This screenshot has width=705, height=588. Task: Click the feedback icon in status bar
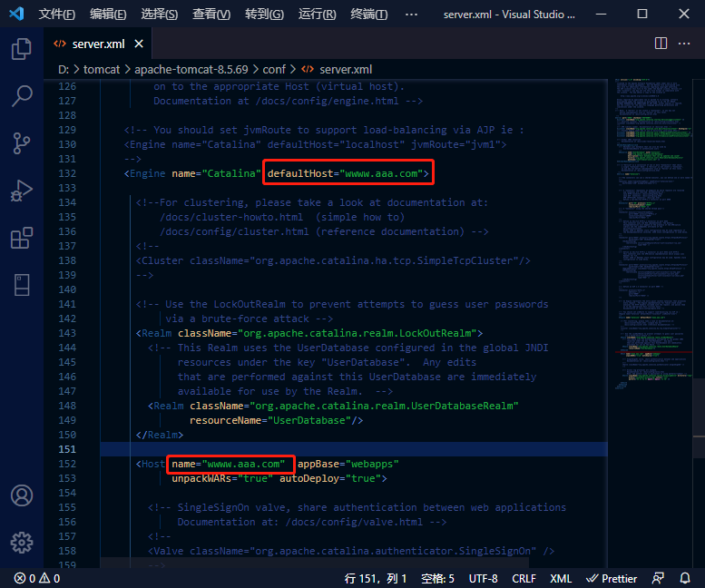click(x=658, y=578)
